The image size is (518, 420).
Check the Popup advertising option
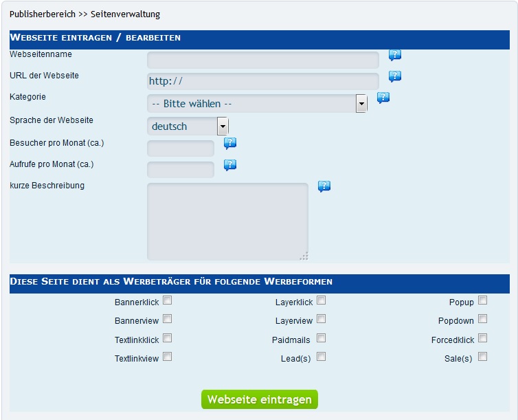[482, 300]
